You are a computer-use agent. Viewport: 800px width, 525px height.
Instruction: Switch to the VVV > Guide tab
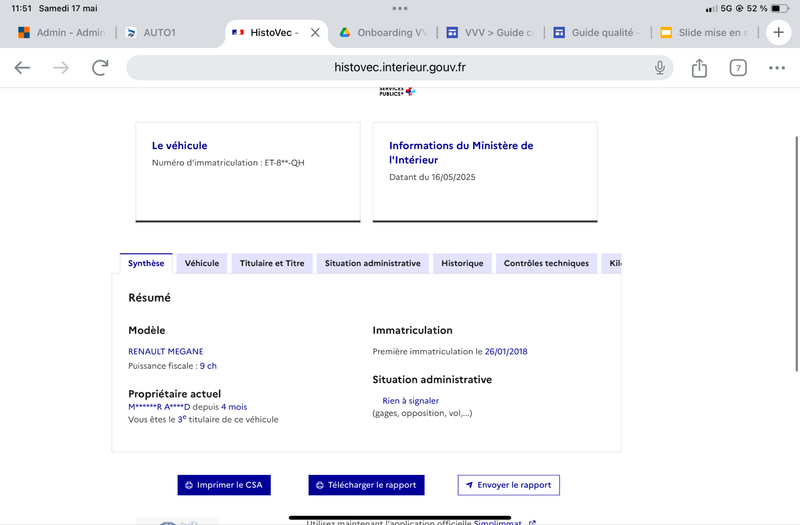(490, 33)
